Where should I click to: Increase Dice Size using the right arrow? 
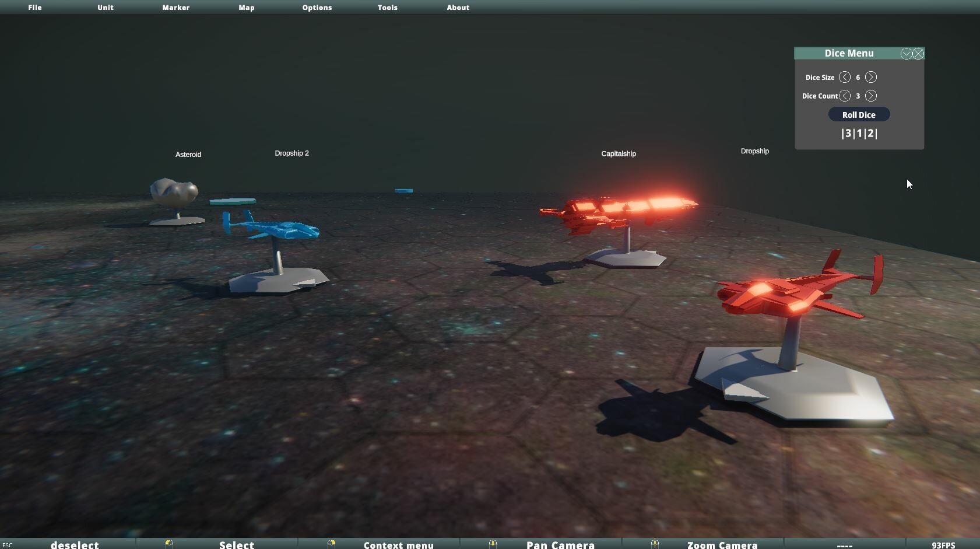click(871, 76)
